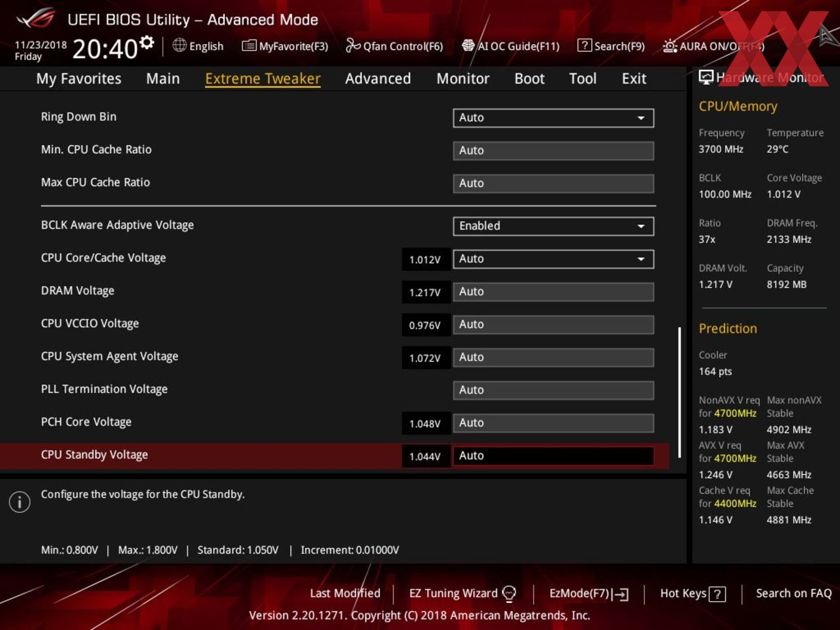840x630 pixels.
Task: Click 1.044V Standby voltage reading
Action: (x=425, y=456)
